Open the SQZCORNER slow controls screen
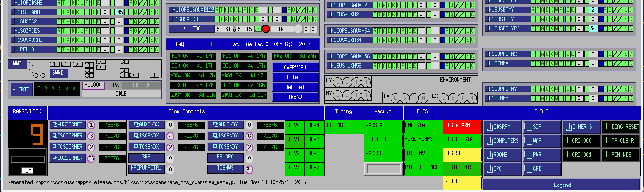The image size is (644, 192). point(67,158)
